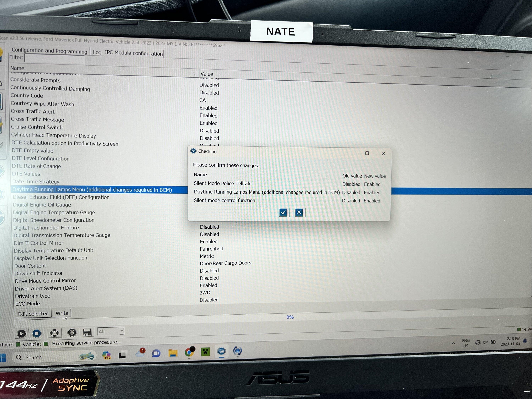
Task: Select the 'Cross Traffic Alert' row
Action: coord(33,111)
